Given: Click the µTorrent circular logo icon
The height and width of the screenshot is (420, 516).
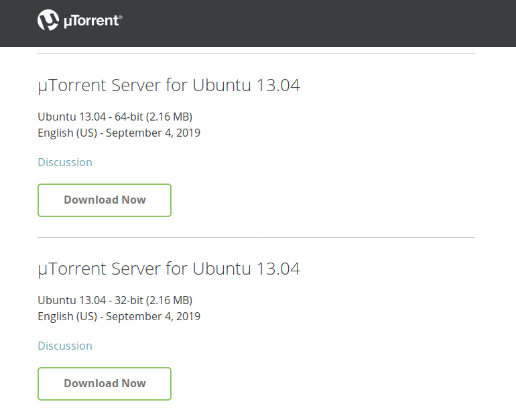Looking at the screenshot, I should pos(49,21).
